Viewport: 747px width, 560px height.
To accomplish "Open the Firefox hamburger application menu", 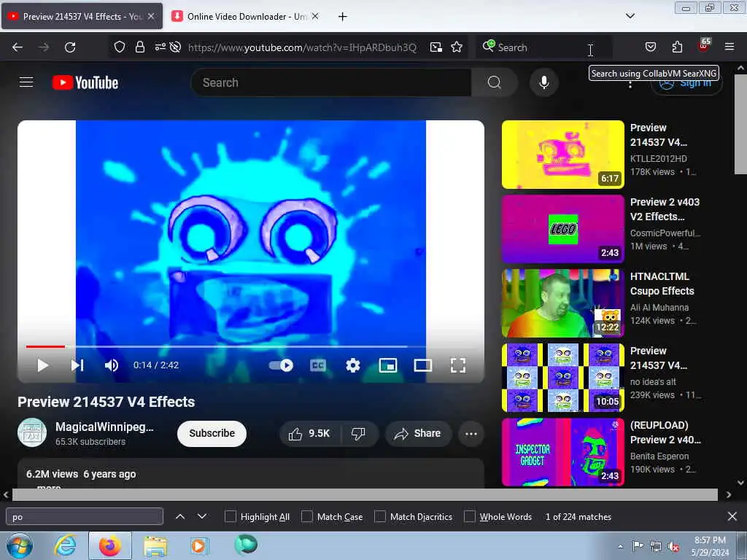I will (729, 47).
